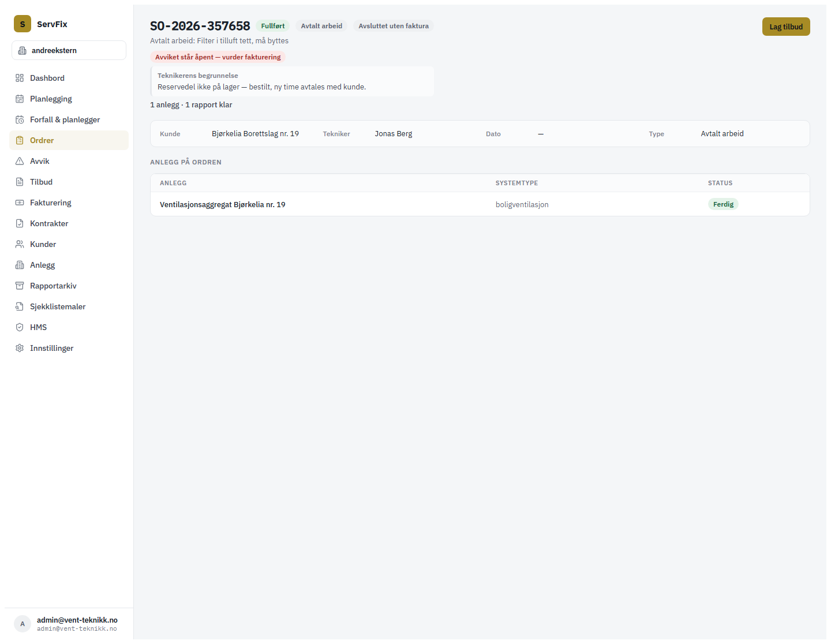Click the SYSTEMTYPE column header
The image size is (831, 644).
coord(516,183)
